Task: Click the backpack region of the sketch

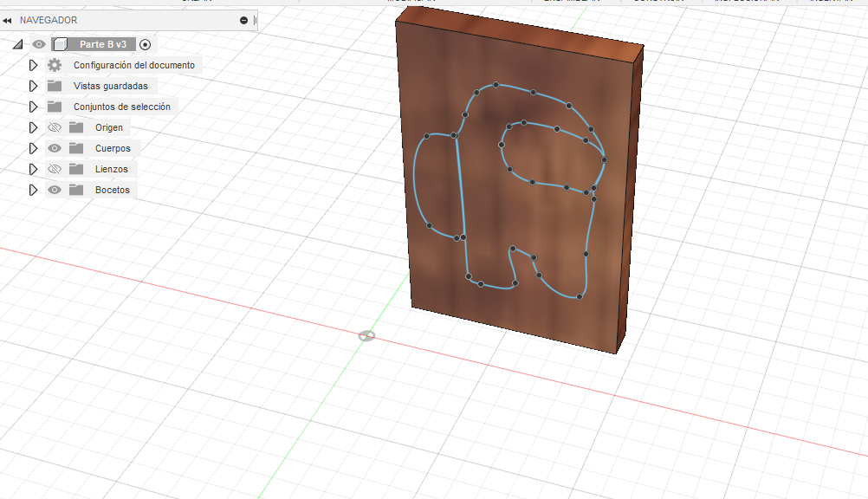Action: point(437,185)
